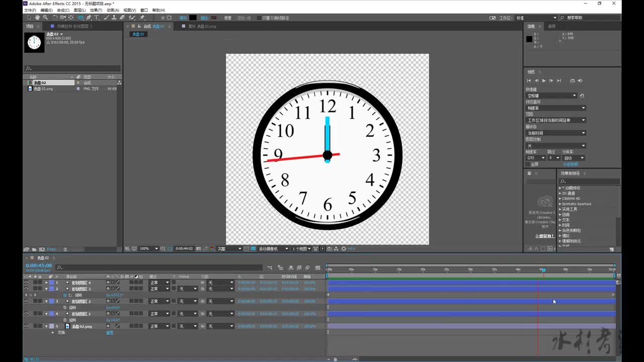Image resolution: width=644 pixels, height=362 pixels.
Task: Expand layer 形状图层 4 properties
Action: tap(46, 283)
